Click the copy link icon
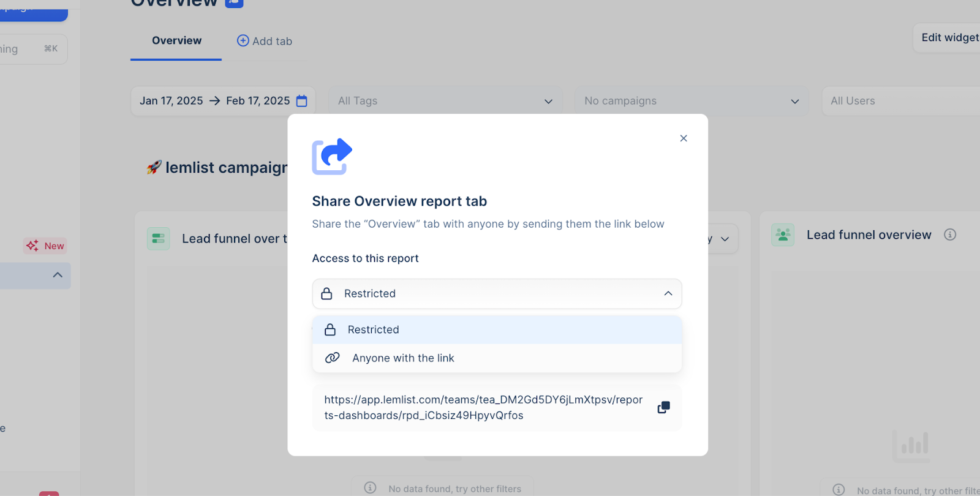Image resolution: width=980 pixels, height=496 pixels. 663,407
